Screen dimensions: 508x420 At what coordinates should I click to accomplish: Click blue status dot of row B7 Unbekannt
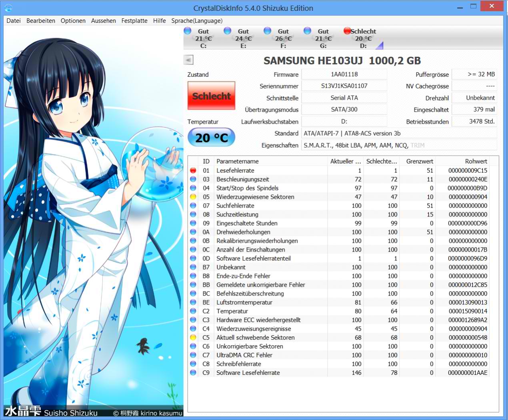click(x=193, y=267)
